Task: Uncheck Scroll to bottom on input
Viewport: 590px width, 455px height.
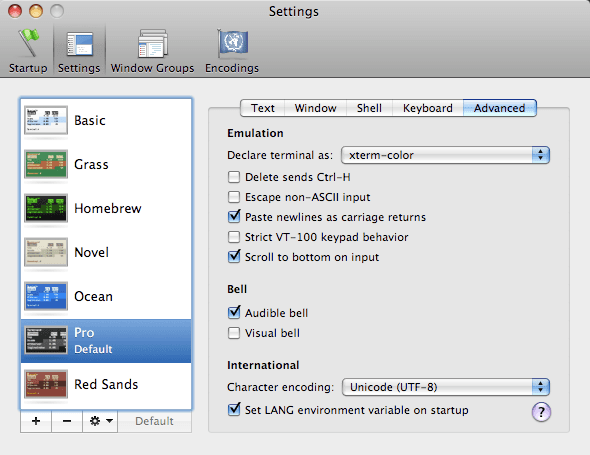Action: tap(234, 256)
